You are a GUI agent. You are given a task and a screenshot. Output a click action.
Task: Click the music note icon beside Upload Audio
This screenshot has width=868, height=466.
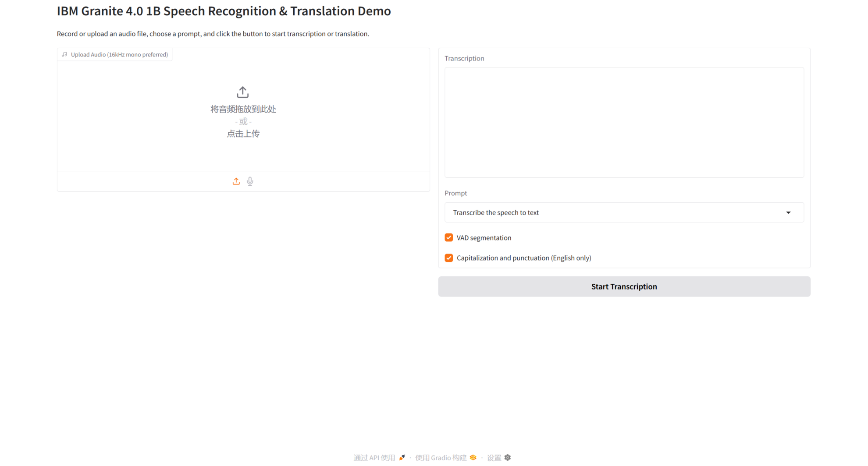click(64, 55)
